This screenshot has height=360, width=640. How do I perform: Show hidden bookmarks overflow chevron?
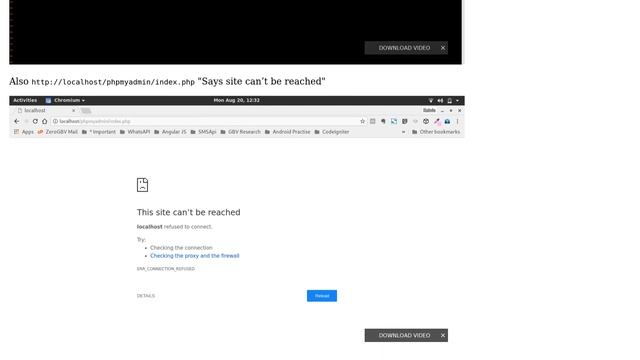click(x=404, y=132)
